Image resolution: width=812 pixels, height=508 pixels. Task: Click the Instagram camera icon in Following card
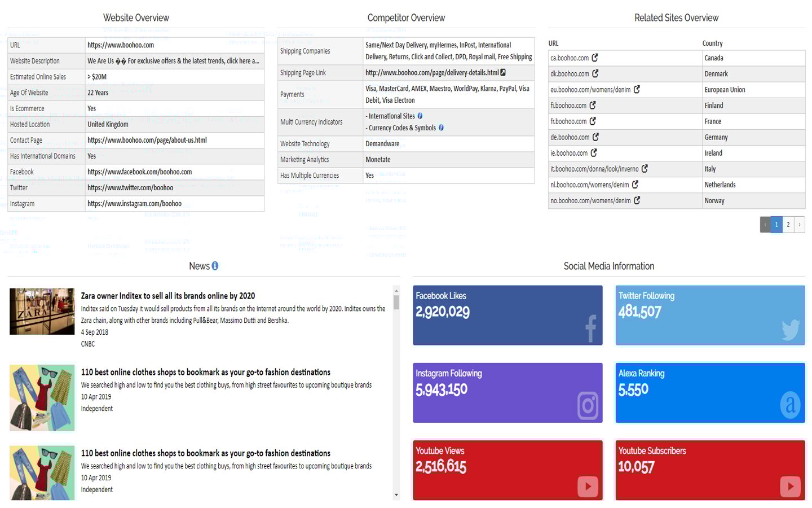pyautogui.click(x=588, y=405)
